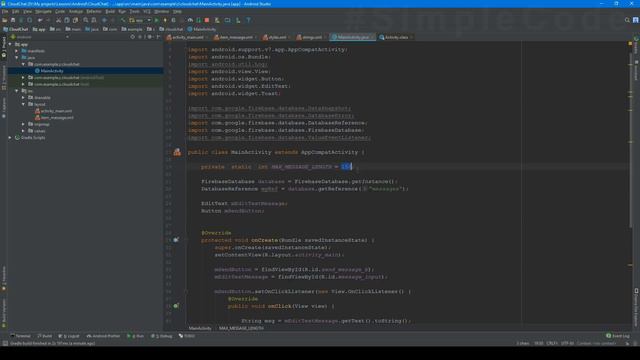Switch to the Activity.class editor tab
This screenshot has width=640, height=360.
[396, 37]
